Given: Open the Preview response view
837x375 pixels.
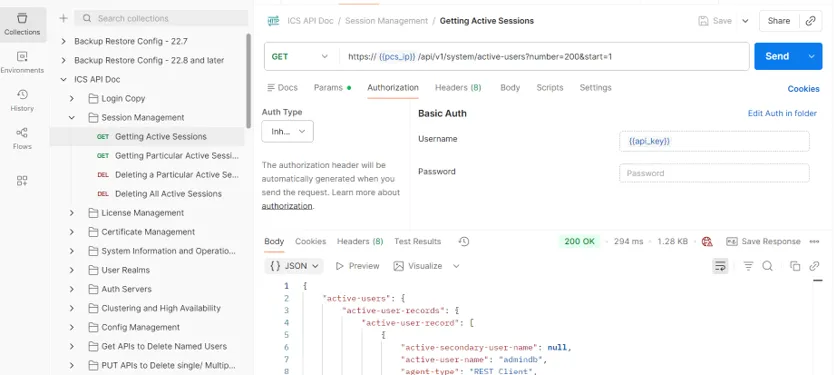Looking at the screenshot, I should click(357, 266).
